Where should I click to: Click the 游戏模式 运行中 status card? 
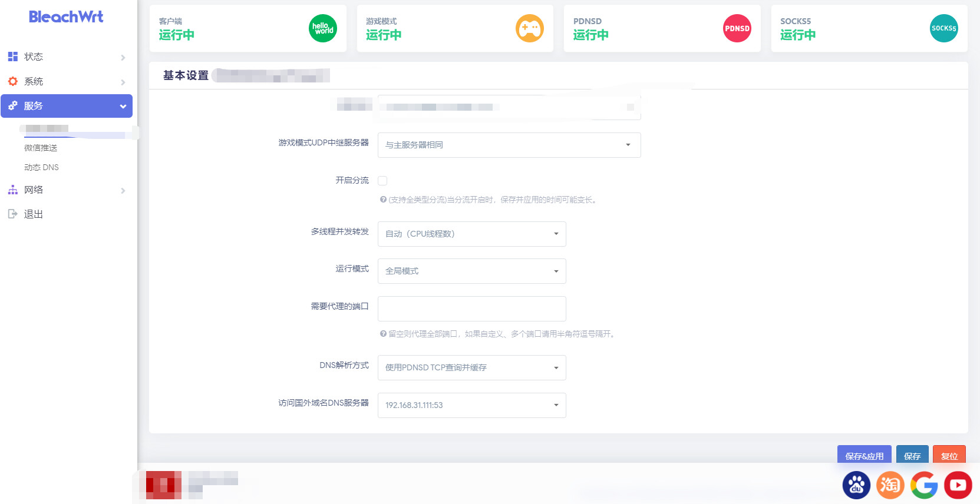455,28
